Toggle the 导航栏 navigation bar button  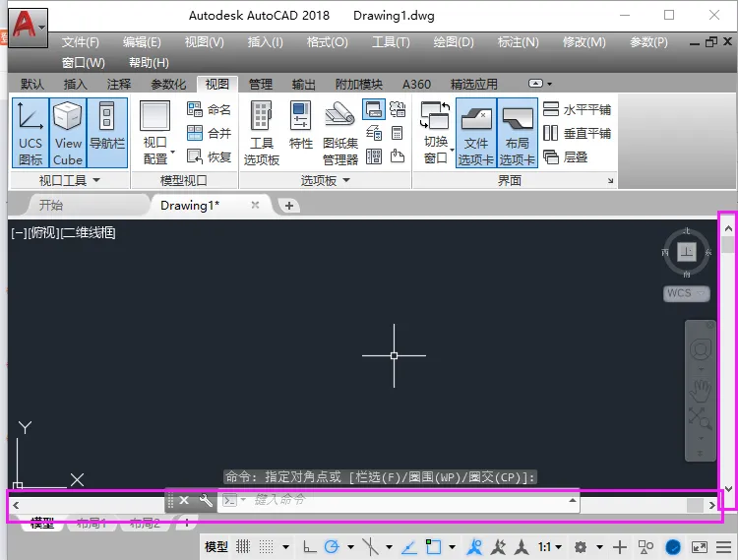point(107,133)
